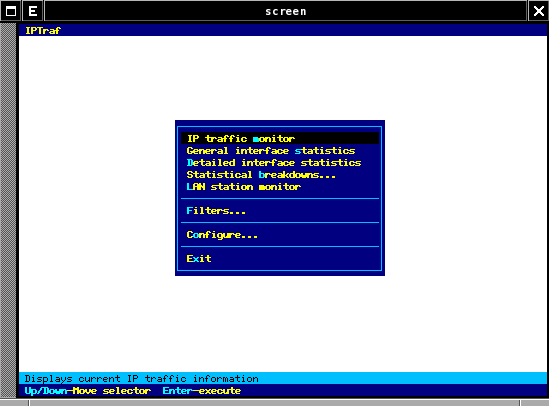This screenshot has height=406, width=549.
Task: Click the screen title bar label
Action: point(286,12)
